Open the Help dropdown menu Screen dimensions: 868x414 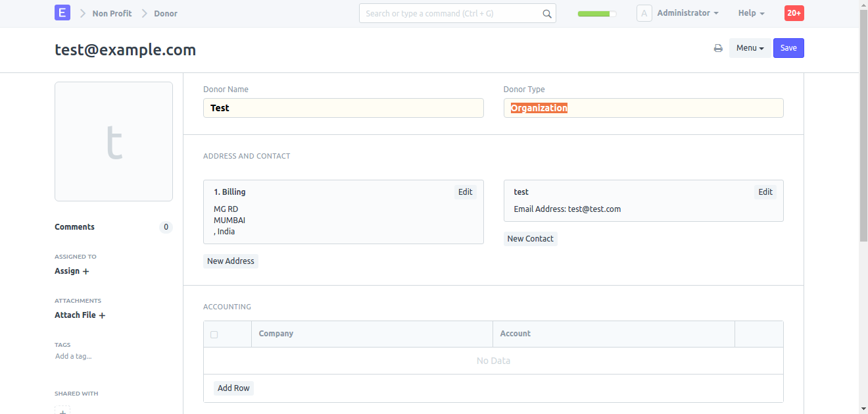(751, 13)
